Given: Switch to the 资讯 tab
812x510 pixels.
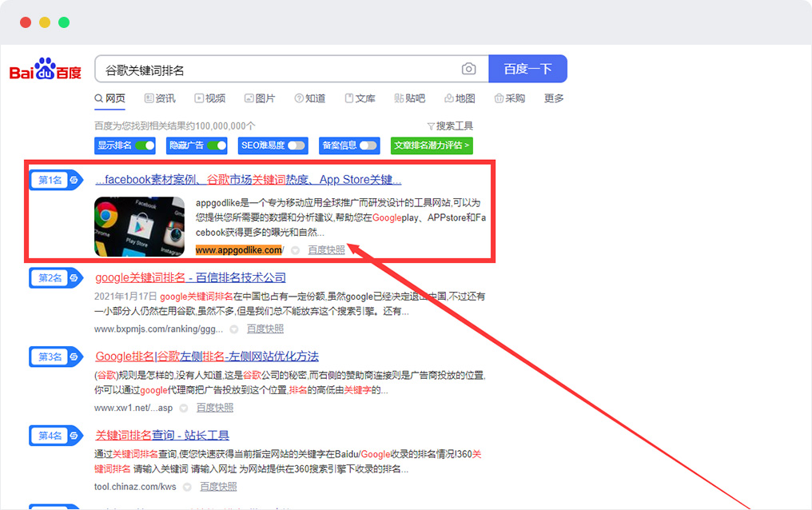Looking at the screenshot, I should tap(160, 98).
